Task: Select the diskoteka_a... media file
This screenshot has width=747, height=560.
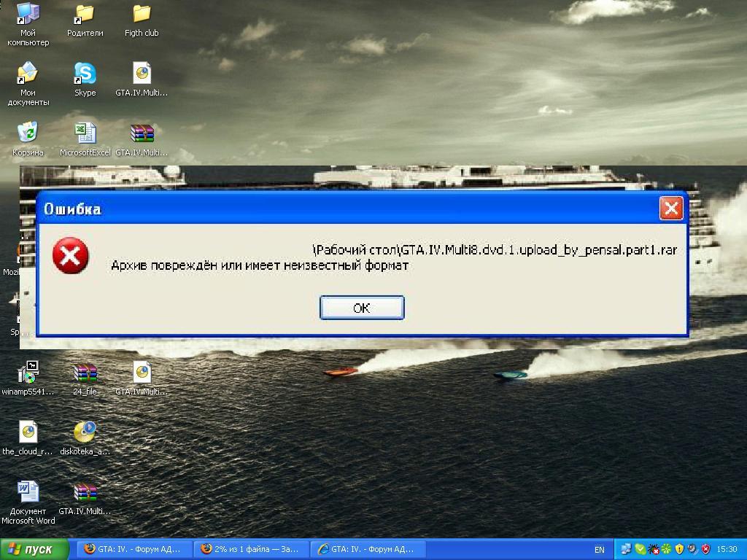Action: (85, 432)
